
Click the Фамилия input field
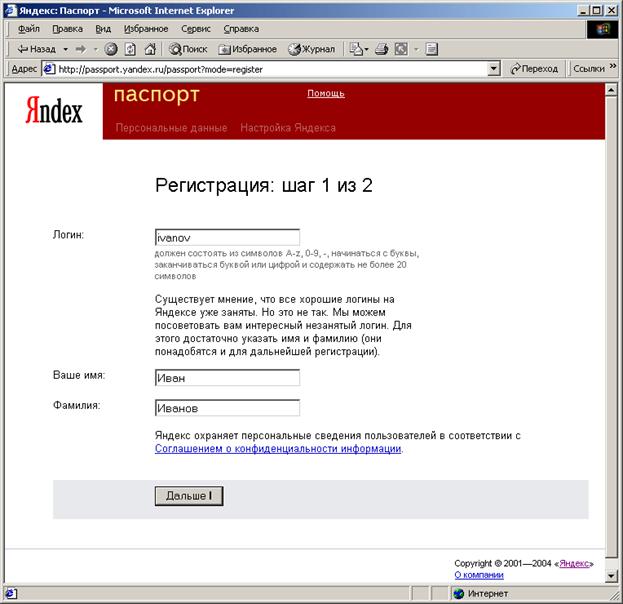(227, 408)
